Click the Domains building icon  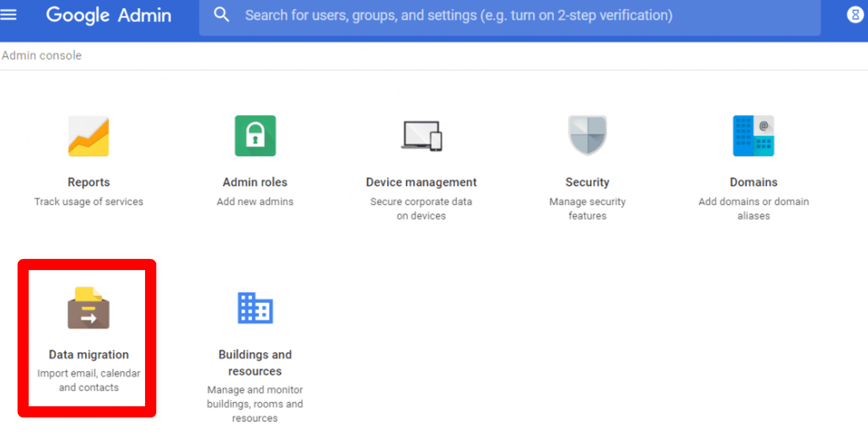point(753,136)
